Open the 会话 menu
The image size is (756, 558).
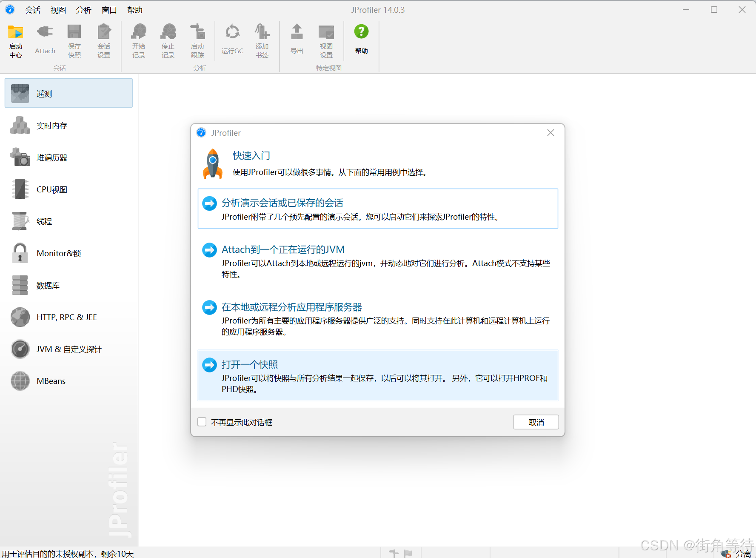point(33,10)
